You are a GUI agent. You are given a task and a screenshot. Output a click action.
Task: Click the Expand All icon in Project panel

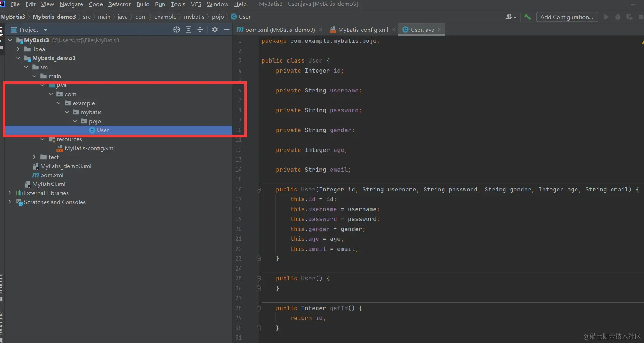[x=188, y=30]
